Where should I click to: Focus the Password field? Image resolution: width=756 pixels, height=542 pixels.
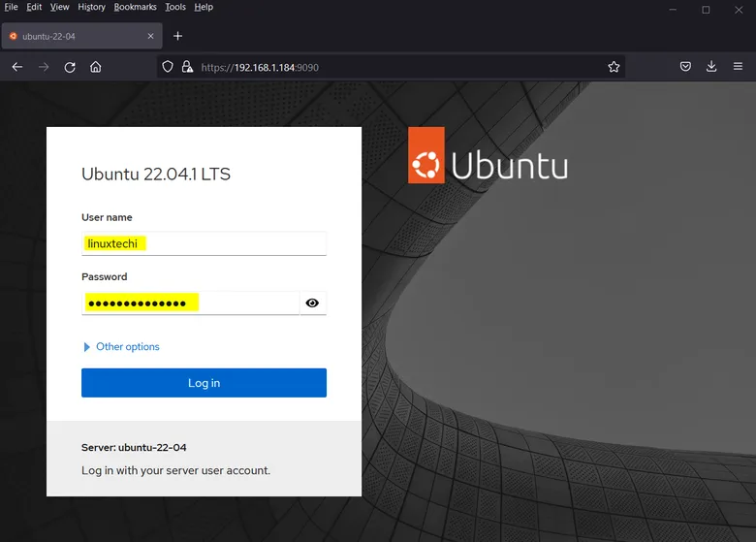[190, 303]
